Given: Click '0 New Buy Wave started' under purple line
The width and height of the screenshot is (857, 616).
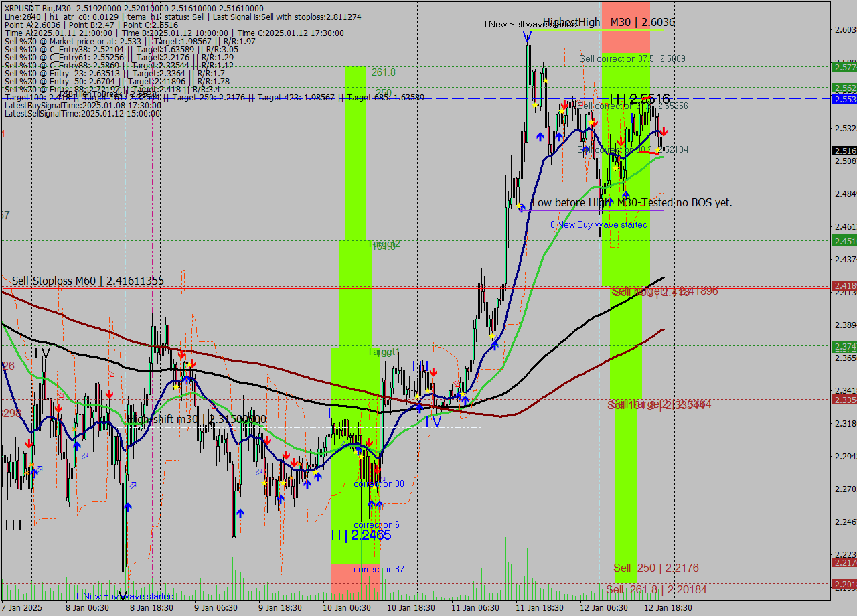Looking at the screenshot, I should pyautogui.click(x=599, y=224).
